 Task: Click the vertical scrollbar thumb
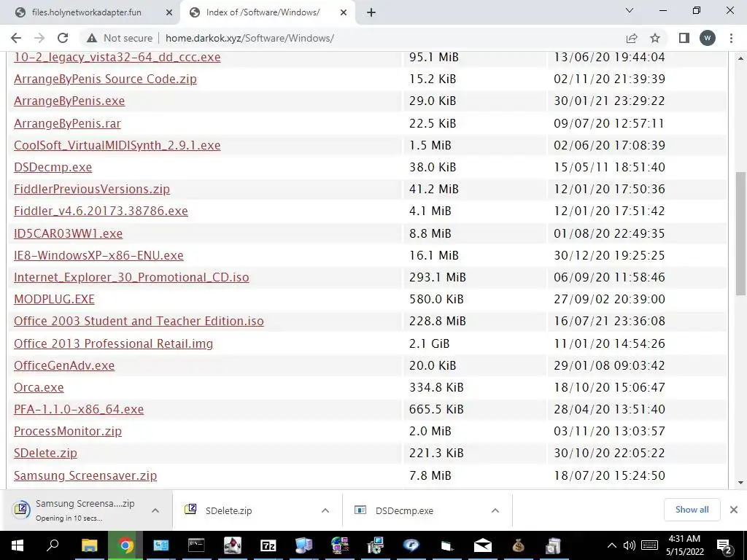click(740, 233)
